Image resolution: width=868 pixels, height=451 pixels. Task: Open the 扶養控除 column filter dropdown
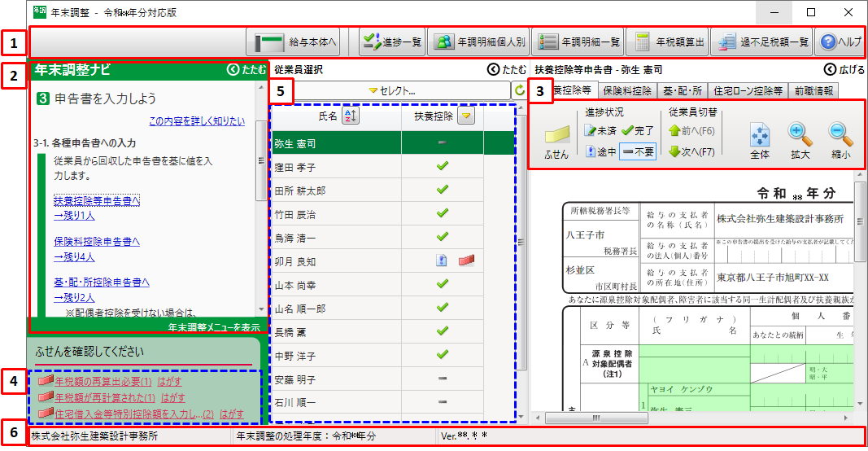[x=466, y=116]
